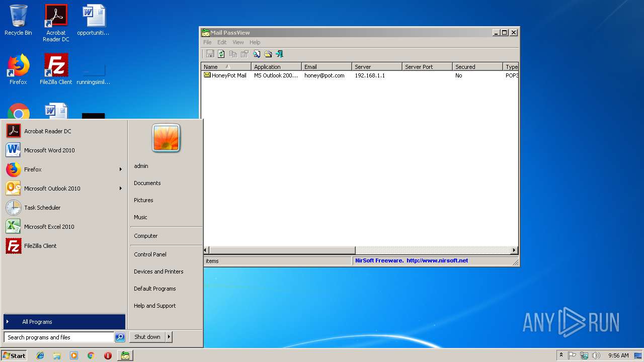This screenshot has width=644, height=362.
Task: Click the volume speaker tray icon
Action: [x=596, y=355]
